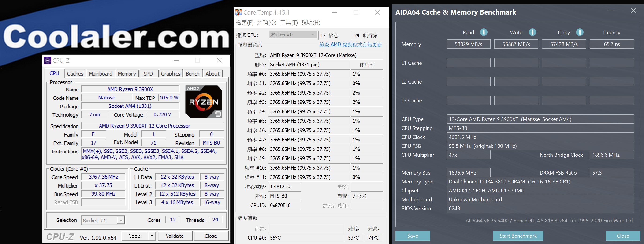Click the Bus Speed value 99.80 MHz
The height and width of the screenshot is (244, 644).
point(103,194)
